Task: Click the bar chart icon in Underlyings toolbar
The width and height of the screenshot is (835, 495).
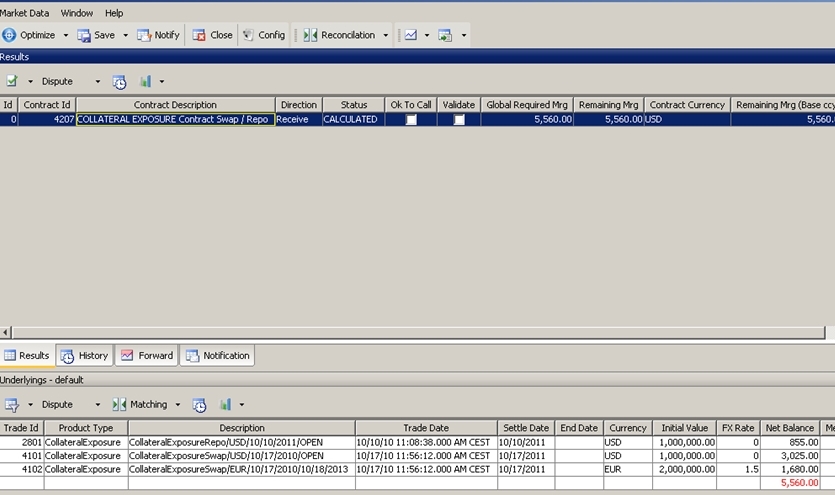Action: point(225,405)
